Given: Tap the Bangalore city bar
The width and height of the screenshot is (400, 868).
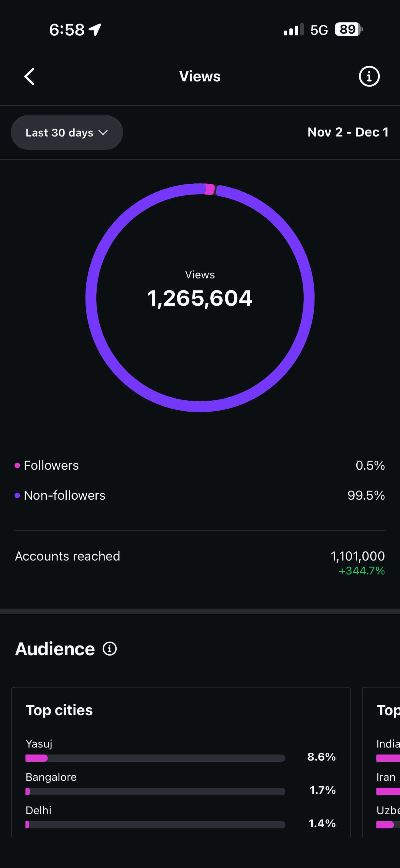Looking at the screenshot, I should (x=155, y=791).
